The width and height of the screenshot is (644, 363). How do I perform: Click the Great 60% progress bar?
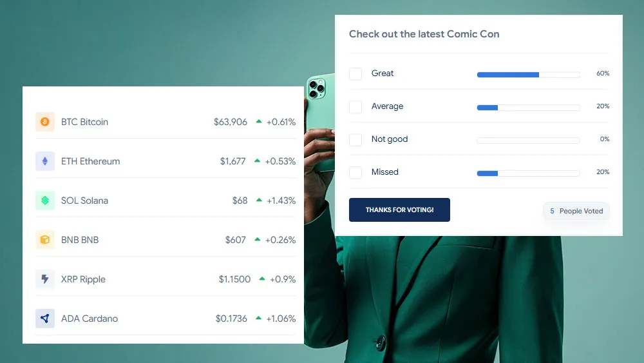pyautogui.click(x=528, y=75)
